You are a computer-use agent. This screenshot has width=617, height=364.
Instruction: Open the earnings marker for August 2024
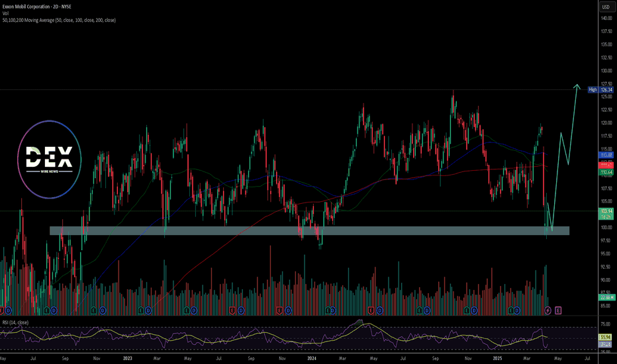point(420,310)
